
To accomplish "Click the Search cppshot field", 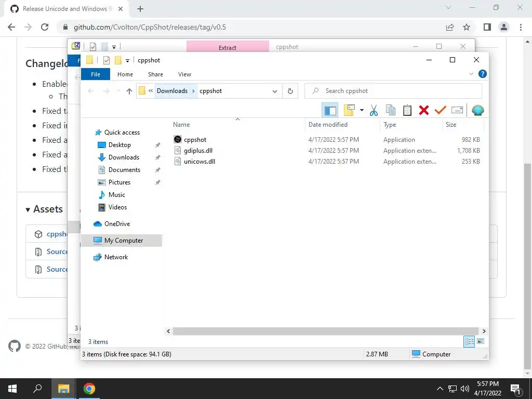I will (x=393, y=91).
